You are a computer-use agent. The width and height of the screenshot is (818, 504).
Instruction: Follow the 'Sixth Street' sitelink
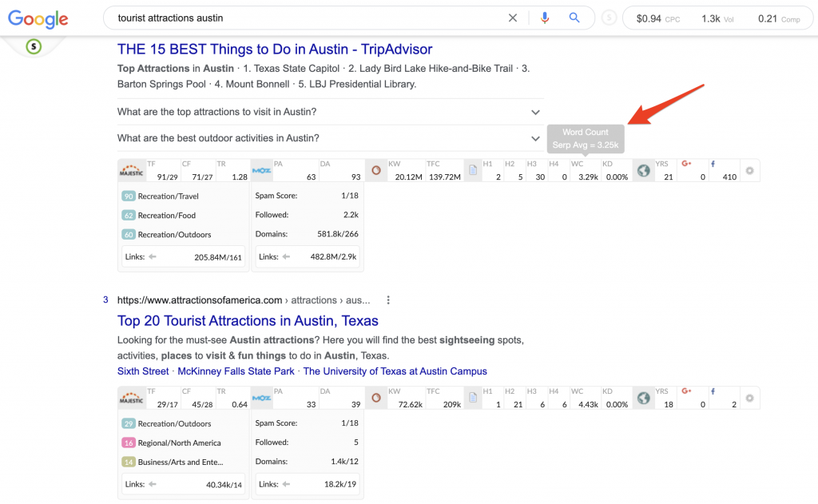(x=143, y=371)
